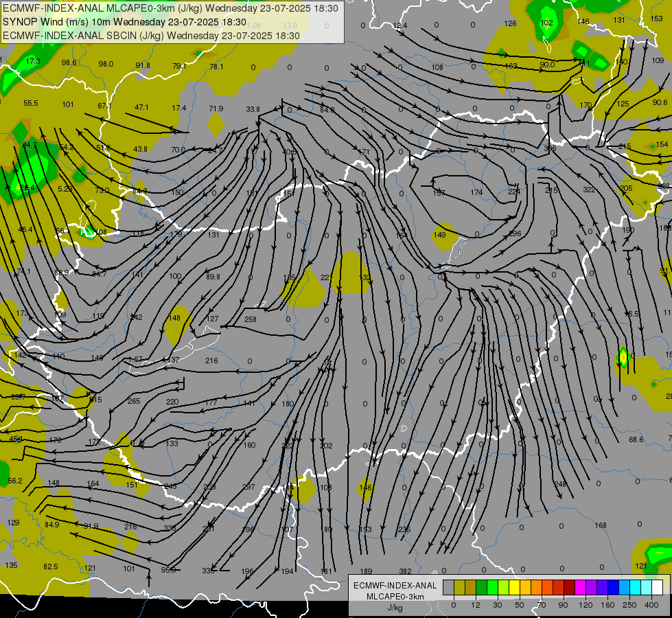672x618 pixels.
Task: Click the map value 174
Action: [x=476, y=192]
